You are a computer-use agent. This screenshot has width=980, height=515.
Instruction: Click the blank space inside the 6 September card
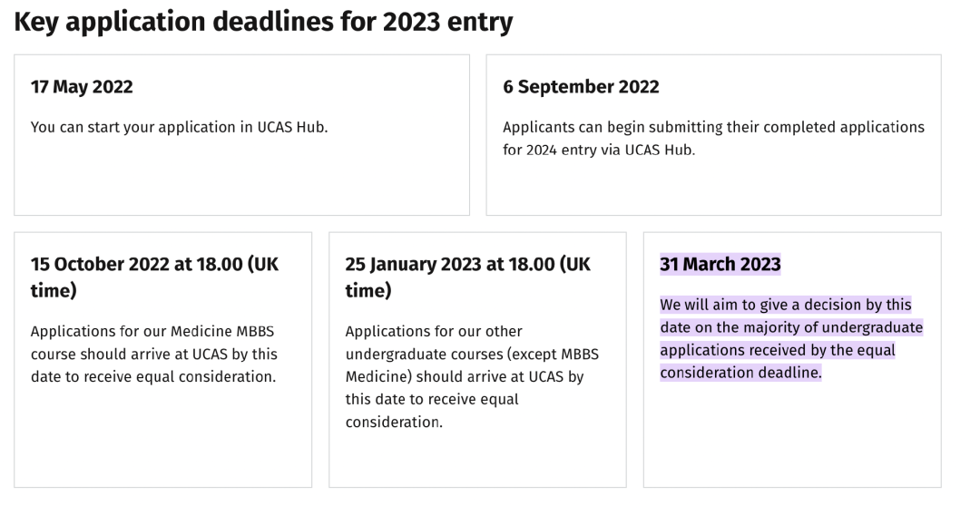coord(713,188)
